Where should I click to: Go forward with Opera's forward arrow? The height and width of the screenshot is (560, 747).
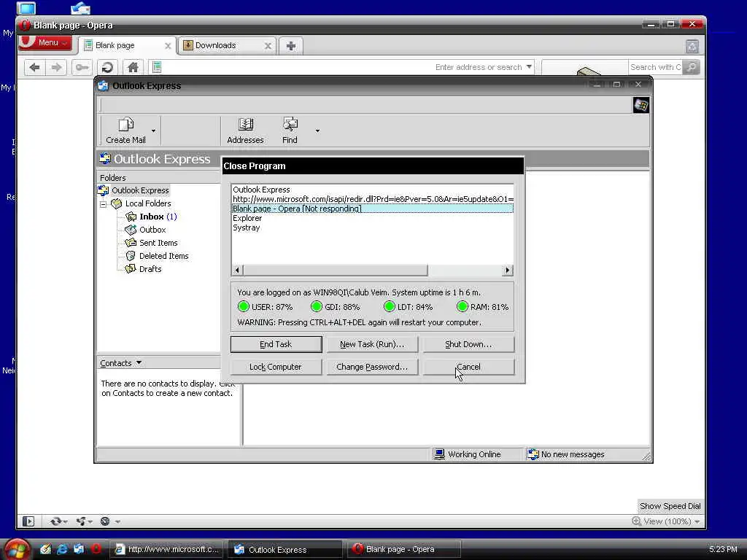point(56,67)
